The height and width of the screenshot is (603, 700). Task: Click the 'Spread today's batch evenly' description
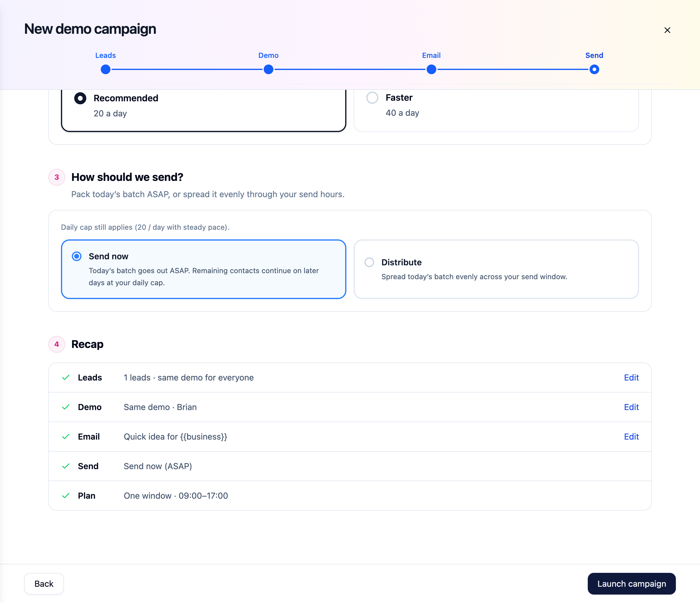474,276
